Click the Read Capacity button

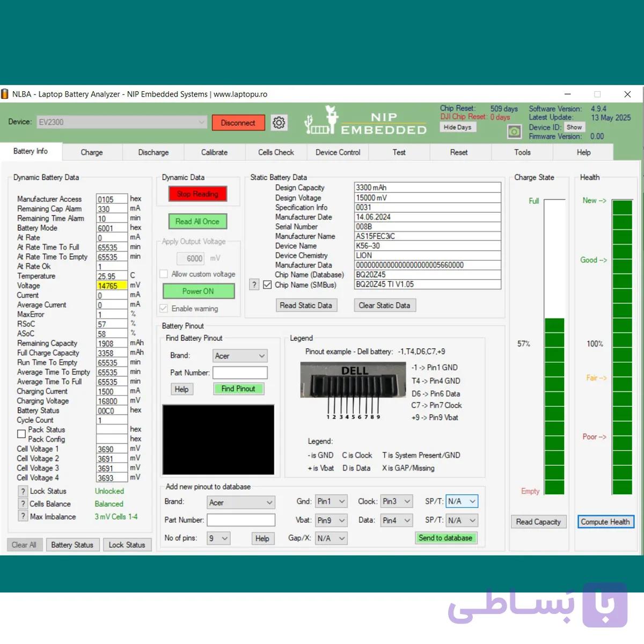(538, 522)
